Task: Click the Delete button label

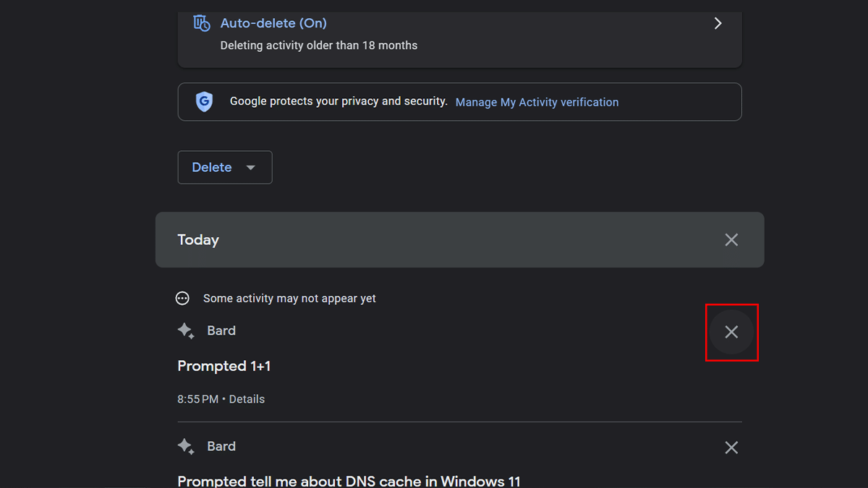Action: tap(212, 167)
